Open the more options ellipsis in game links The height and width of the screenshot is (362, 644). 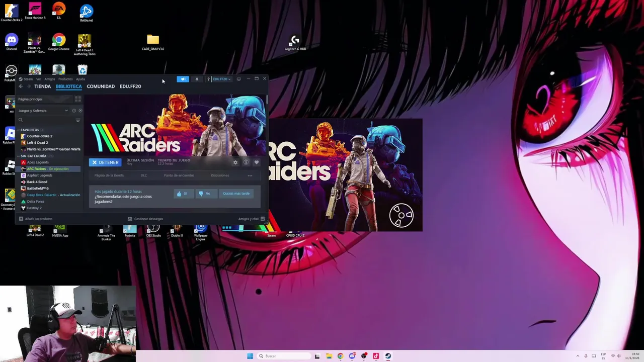point(250,175)
